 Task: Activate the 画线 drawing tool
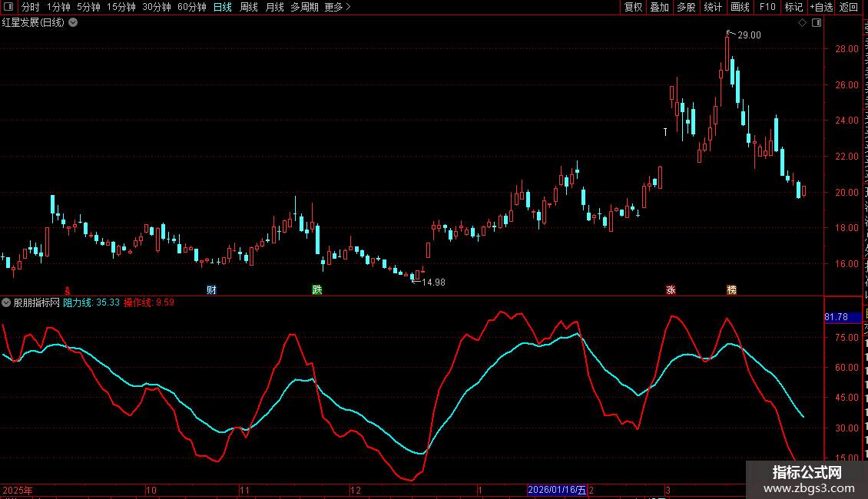[740, 7]
